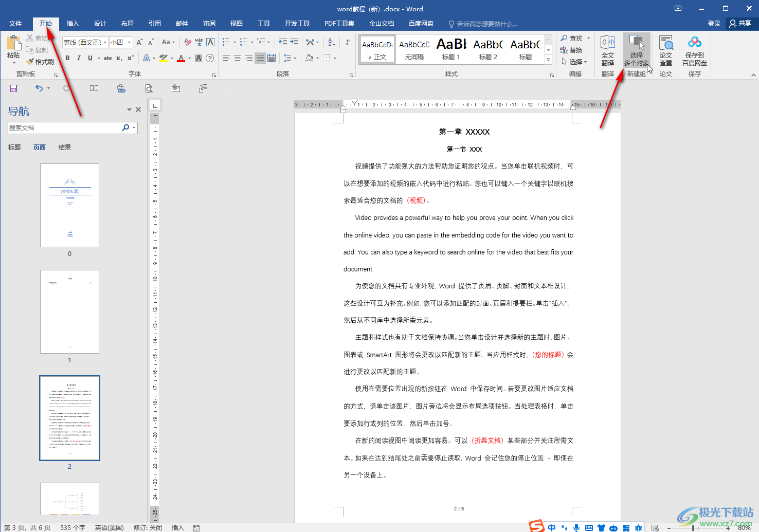Click the Sogou input method S icon

[x=537, y=526]
